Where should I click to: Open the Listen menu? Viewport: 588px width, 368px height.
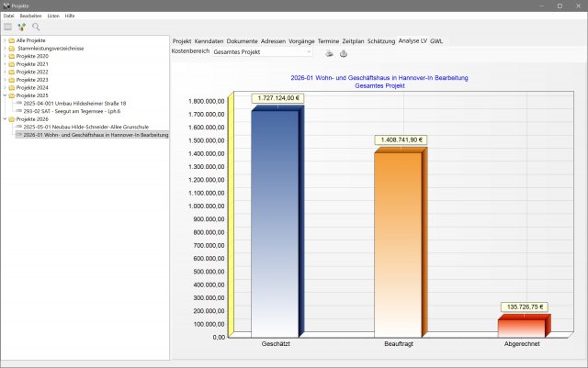53,17
